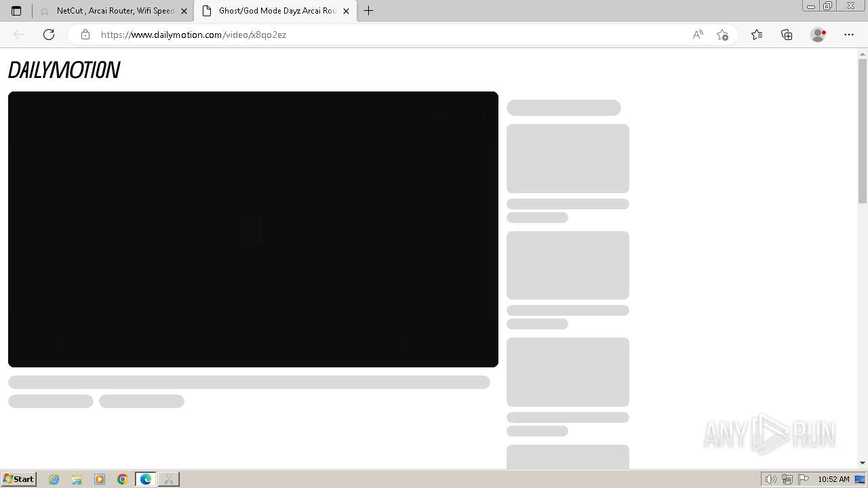
Task: Open the Windows Start menu
Action: pyautogui.click(x=18, y=479)
